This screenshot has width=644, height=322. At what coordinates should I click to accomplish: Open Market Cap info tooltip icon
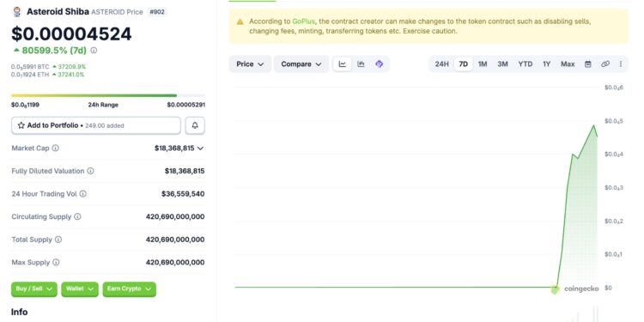pos(55,148)
